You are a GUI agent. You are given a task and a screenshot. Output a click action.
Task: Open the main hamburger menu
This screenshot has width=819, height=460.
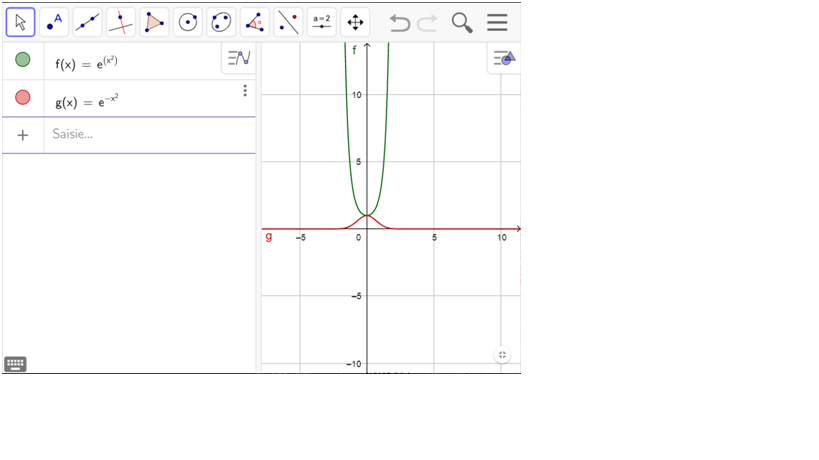(x=497, y=22)
